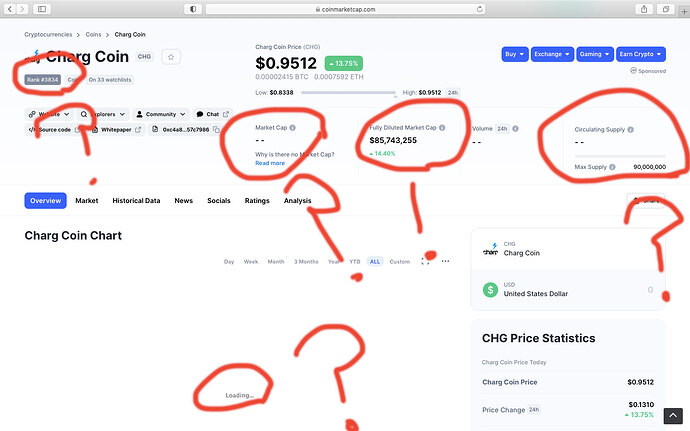Open a new tab with the plus icon
The height and width of the screenshot is (431, 690).
(684, 10)
